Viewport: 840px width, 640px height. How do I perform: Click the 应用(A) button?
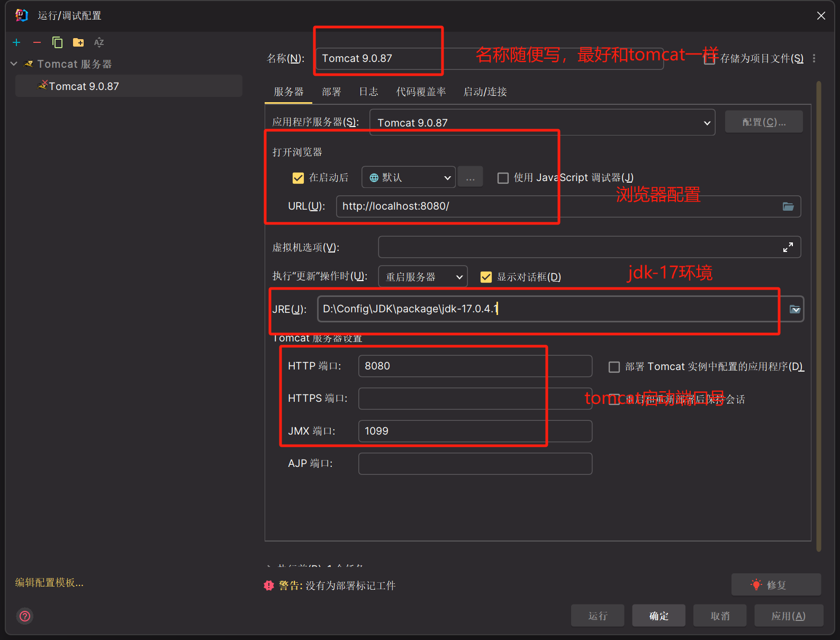pyautogui.click(x=789, y=616)
